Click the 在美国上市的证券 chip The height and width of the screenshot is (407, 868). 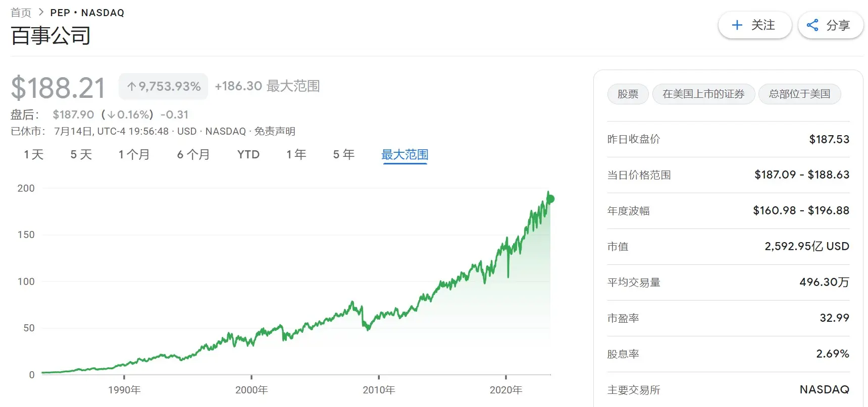tap(703, 94)
